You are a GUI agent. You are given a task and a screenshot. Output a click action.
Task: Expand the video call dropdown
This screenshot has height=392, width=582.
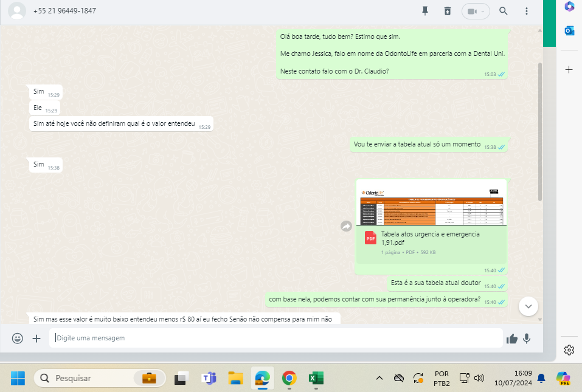[x=483, y=11]
